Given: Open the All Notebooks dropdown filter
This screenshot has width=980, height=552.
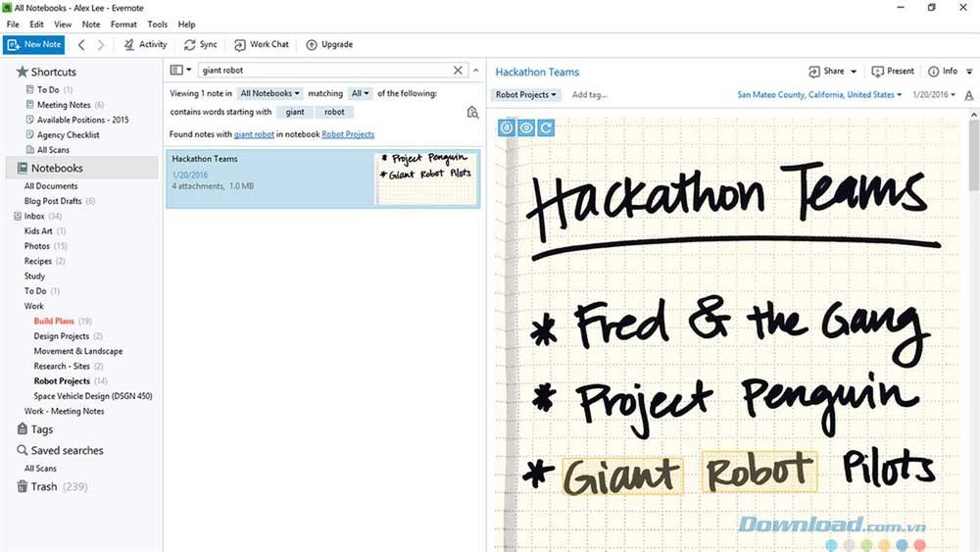Looking at the screenshot, I should (270, 93).
